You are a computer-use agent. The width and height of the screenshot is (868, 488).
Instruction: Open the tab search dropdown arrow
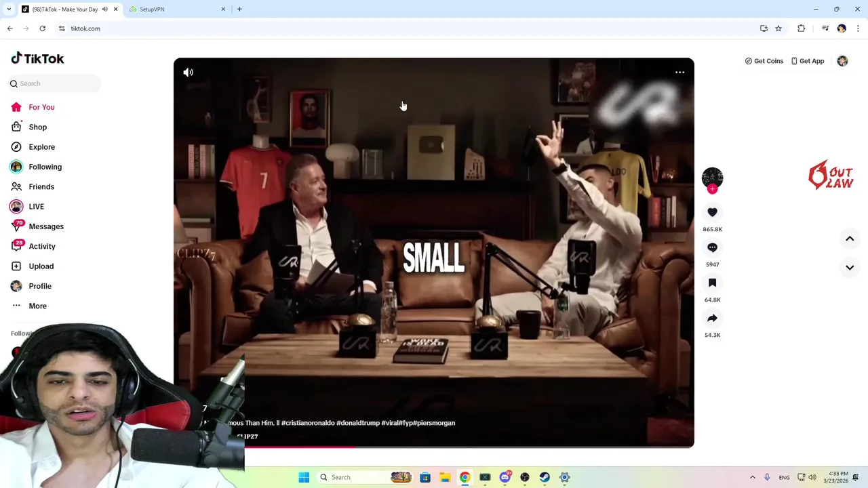[9, 9]
